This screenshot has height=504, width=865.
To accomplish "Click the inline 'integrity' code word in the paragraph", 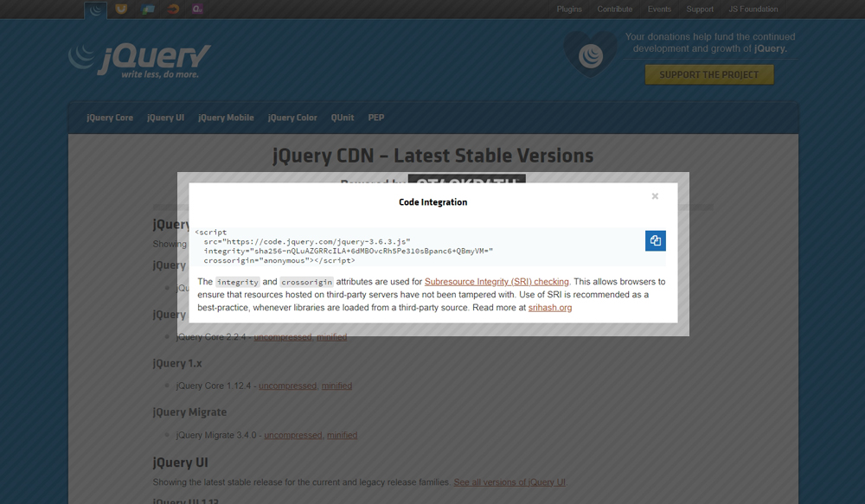I will pos(237,282).
